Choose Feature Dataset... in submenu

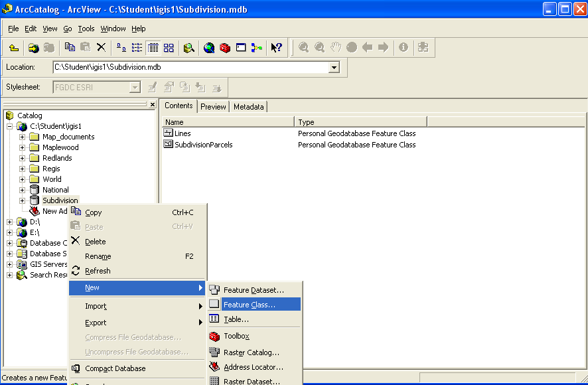[255, 289]
